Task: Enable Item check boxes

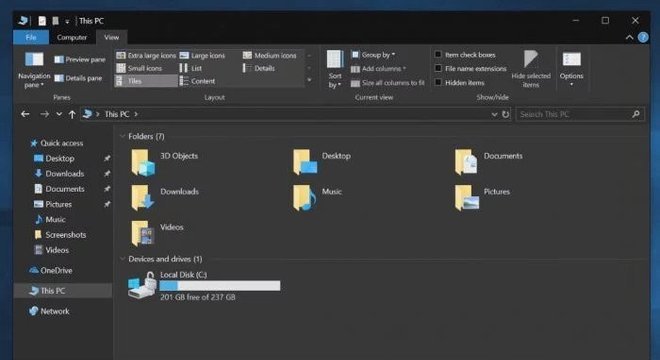Action: coord(465,55)
